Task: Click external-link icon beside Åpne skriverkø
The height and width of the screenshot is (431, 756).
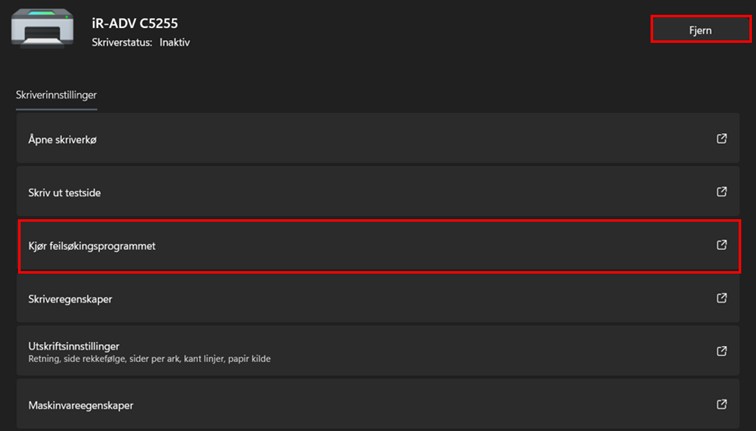Action: (x=722, y=139)
